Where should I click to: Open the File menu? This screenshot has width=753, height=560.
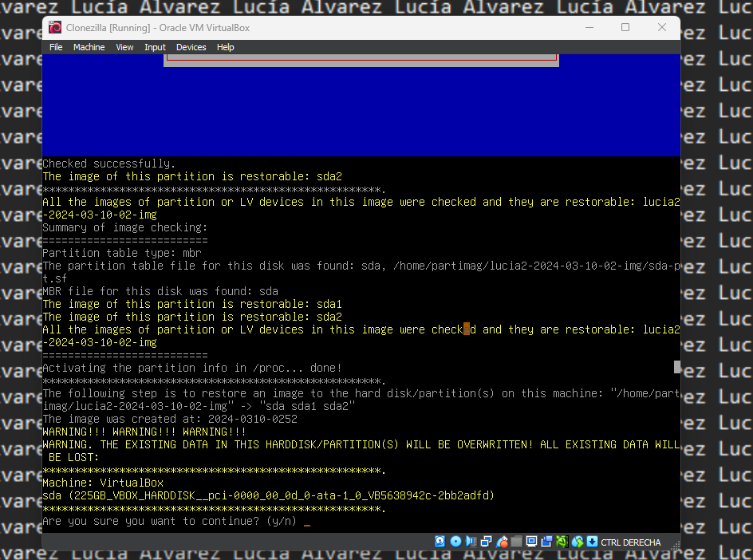(56, 46)
